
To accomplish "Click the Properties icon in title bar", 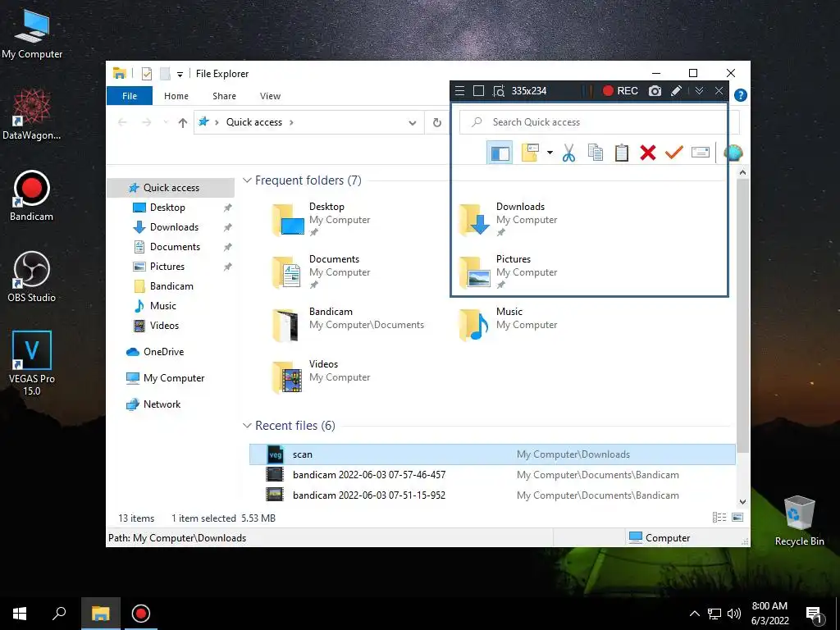I will [x=147, y=74].
